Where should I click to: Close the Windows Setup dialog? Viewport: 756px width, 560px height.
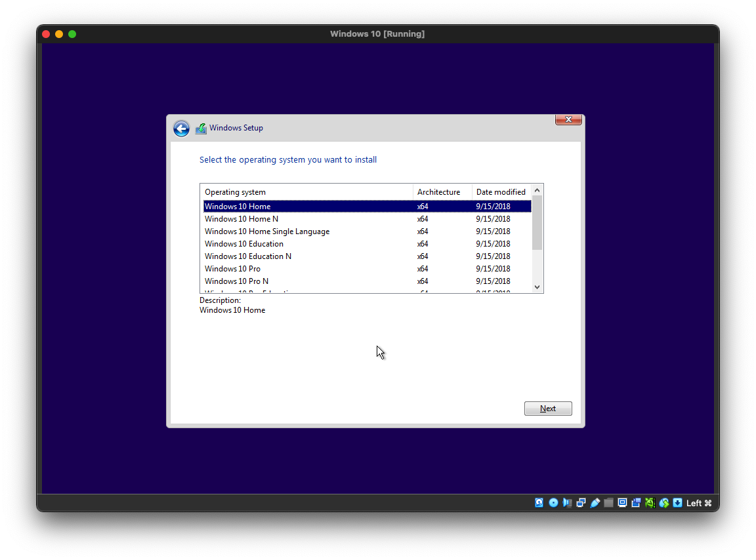point(568,119)
